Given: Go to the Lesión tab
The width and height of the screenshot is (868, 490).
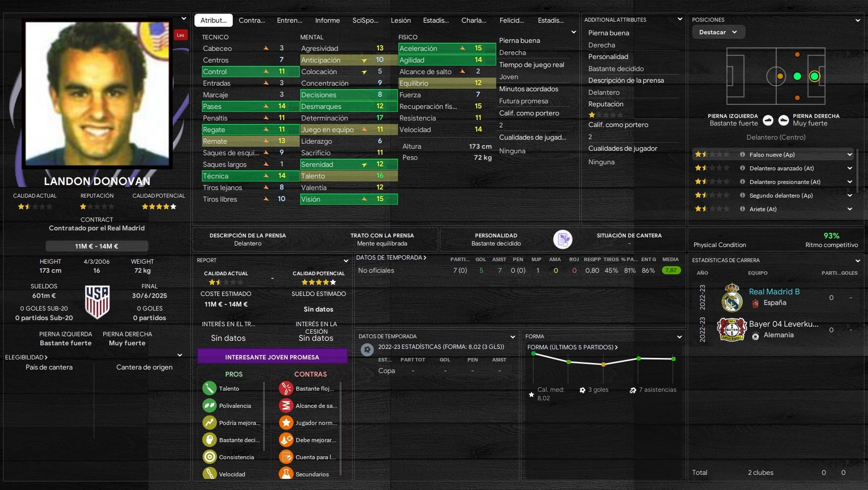Looking at the screenshot, I should coord(401,20).
